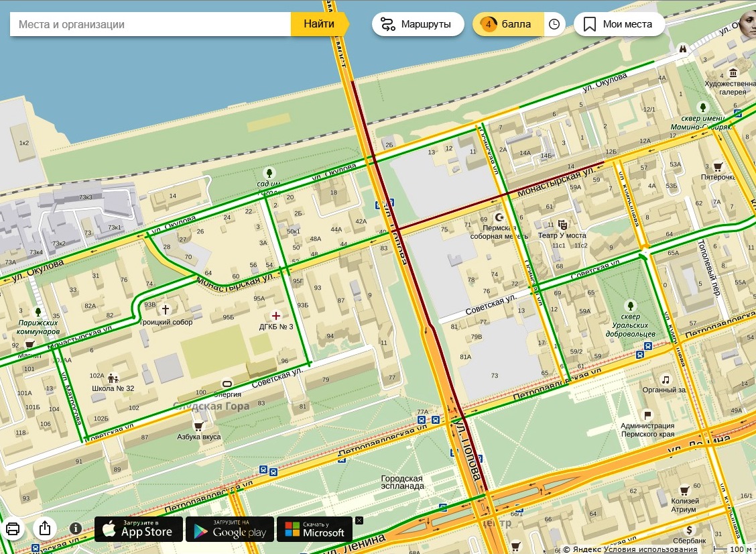Click the info circle icon
This screenshot has height=554, width=756.
[76, 529]
